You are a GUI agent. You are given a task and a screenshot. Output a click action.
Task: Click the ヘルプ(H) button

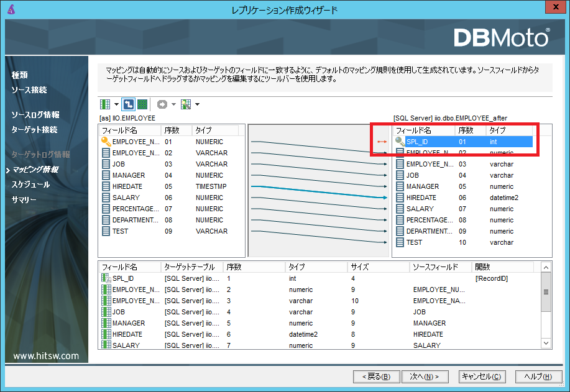[538, 376]
